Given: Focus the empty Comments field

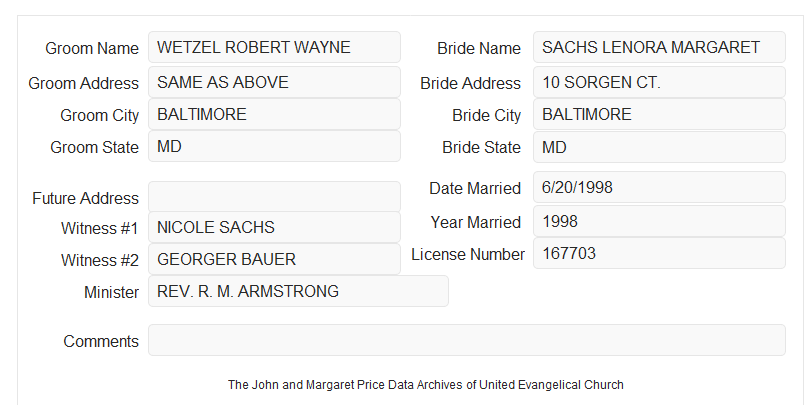Looking at the screenshot, I should [x=467, y=340].
